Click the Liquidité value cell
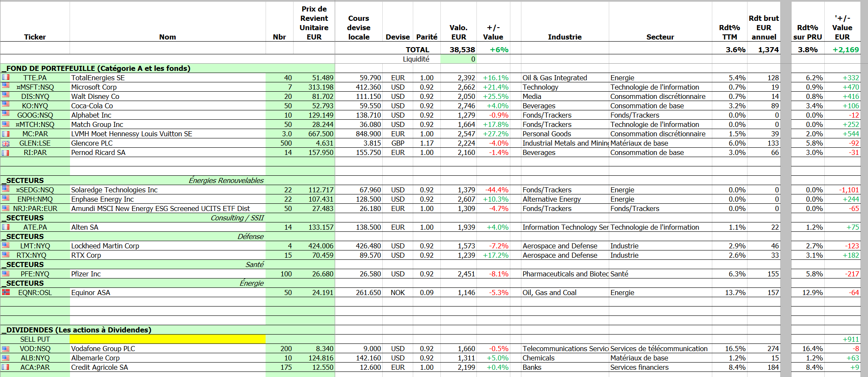The height and width of the screenshot is (377, 868). pos(459,59)
